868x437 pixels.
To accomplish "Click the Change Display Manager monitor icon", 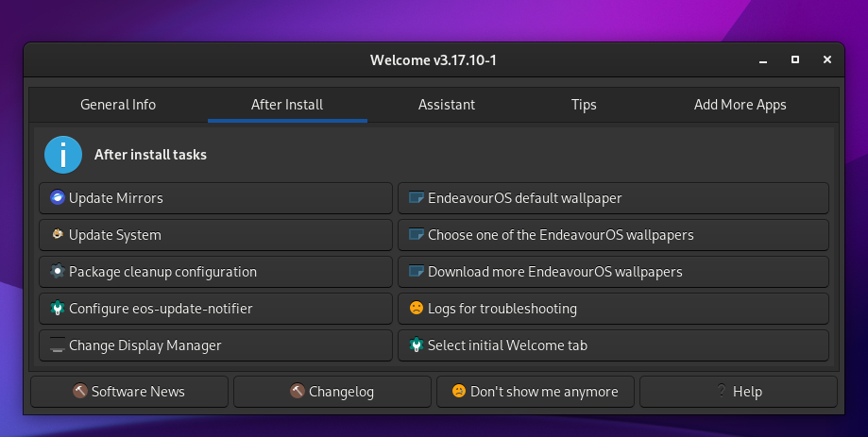I will pos(58,345).
